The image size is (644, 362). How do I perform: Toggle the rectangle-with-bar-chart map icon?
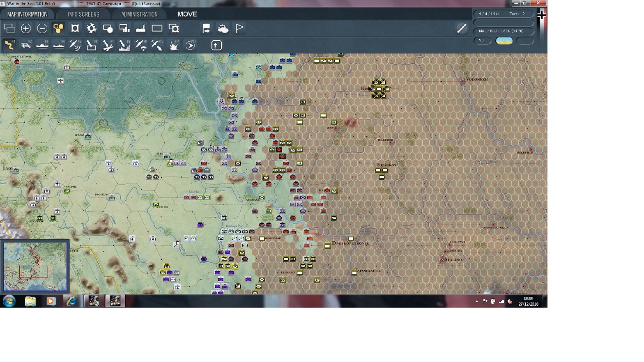pyautogui.click(x=124, y=28)
